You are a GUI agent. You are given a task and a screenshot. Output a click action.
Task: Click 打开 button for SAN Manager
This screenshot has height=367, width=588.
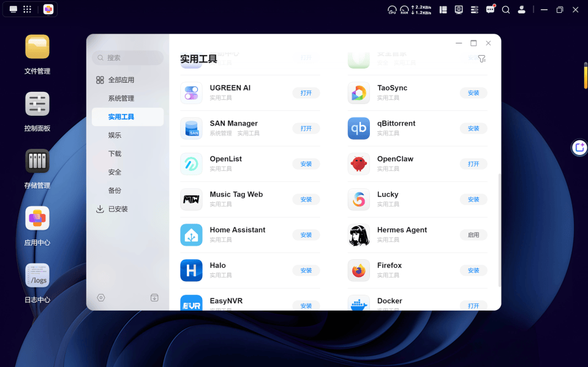pos(306,128)
